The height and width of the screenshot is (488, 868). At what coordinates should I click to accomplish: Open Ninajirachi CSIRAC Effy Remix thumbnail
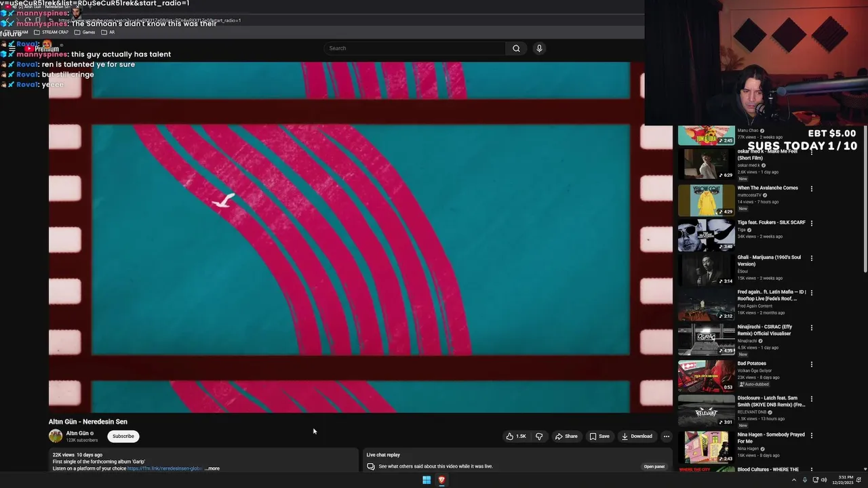[x=706, y=340]
